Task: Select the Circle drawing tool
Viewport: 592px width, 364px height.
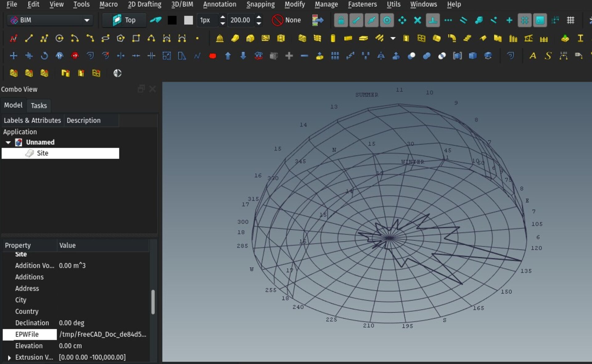Action: [x=59, y=38]
